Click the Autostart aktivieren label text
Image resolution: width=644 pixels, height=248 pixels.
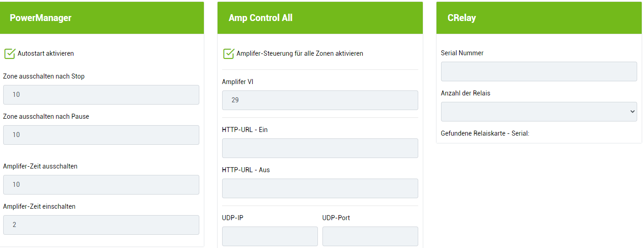pyautogui.click(x=46, y=53)
